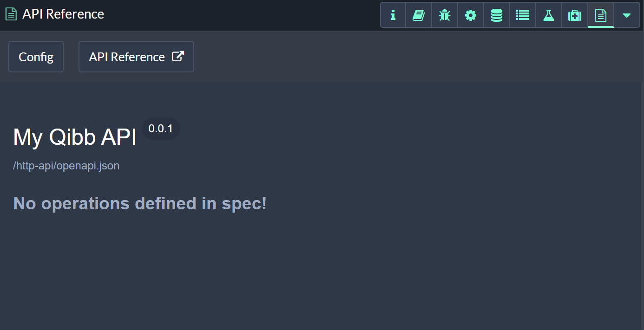This screenshot has height=330, width=644.
Task: Click the book icon in the toolbar
Action: click(x=419, y=15)
